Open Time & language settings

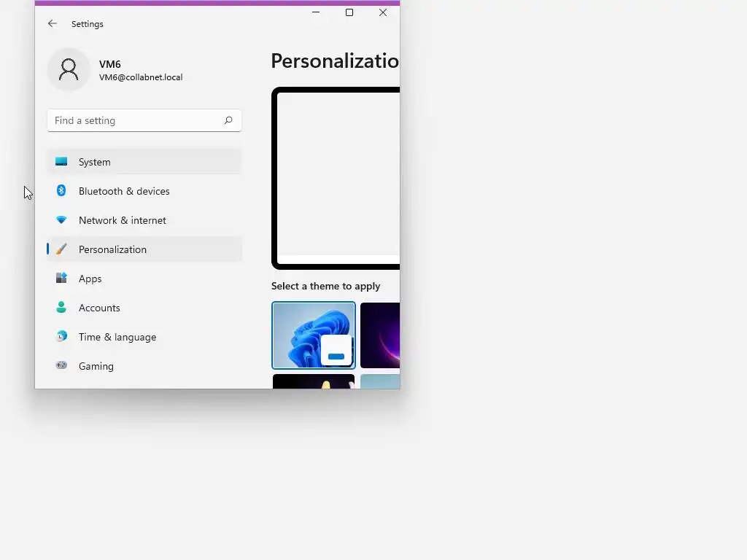click(x=144, y=337)
